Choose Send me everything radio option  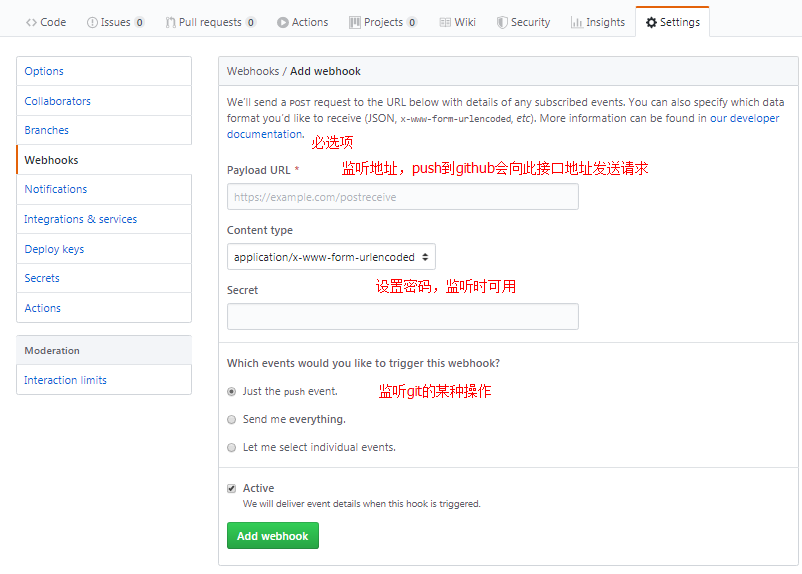pyautogui.click(x=232, y=420)
